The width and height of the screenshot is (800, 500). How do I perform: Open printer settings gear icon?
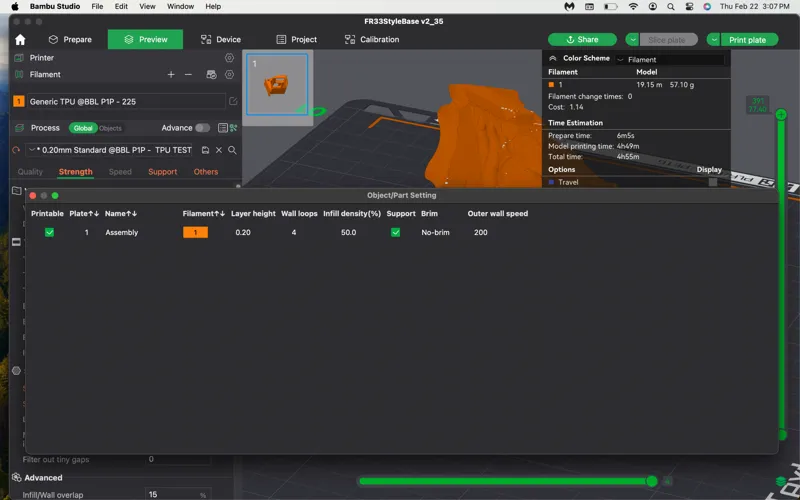click(x=230, y=58)
